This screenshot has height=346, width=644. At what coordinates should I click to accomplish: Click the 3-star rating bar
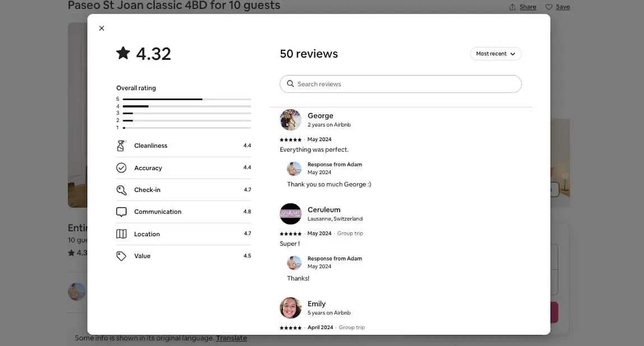(187, 113)
